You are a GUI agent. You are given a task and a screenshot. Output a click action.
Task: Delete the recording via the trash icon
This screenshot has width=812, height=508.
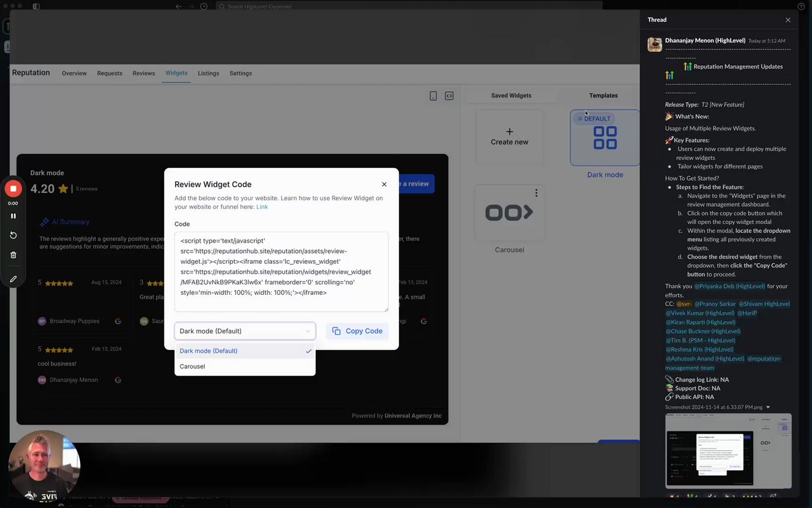[x=13, y=255]
